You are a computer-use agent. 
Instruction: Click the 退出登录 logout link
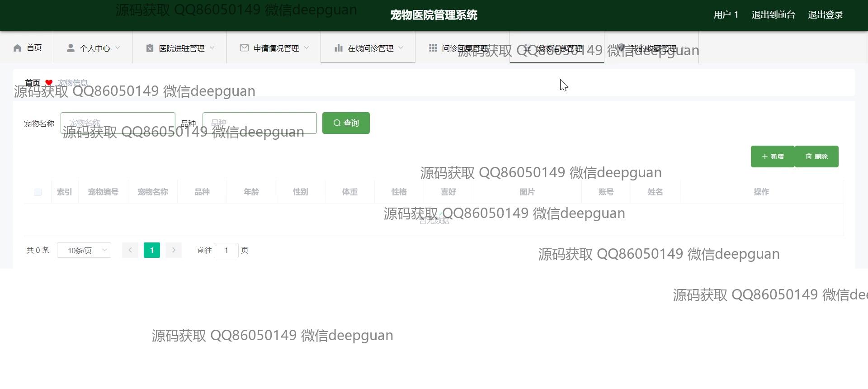coord(825,15)
